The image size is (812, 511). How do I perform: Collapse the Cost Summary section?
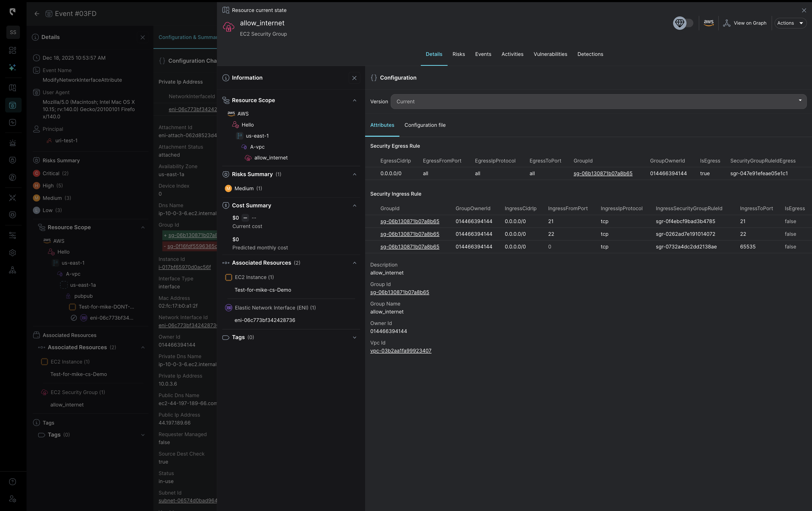pyautogui.click(x=354, y=206)
